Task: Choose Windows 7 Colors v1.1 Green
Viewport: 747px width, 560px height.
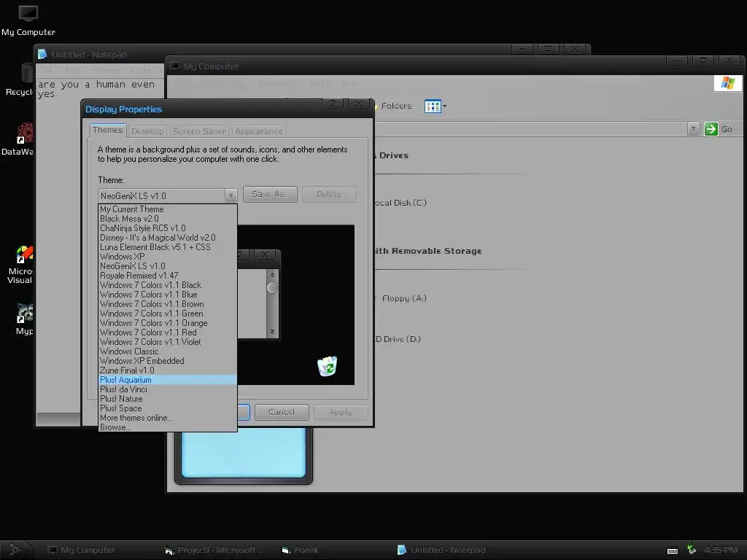Action: [168, 314]
